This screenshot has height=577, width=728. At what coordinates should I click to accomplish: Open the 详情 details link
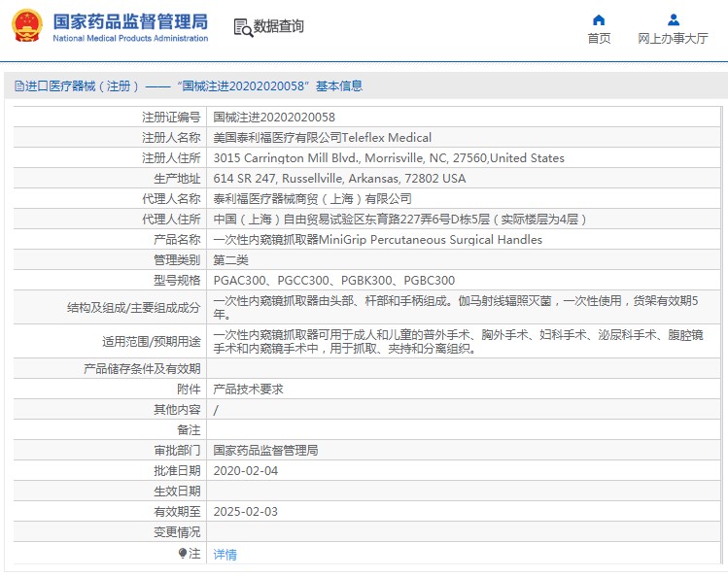tap(225, 555)
